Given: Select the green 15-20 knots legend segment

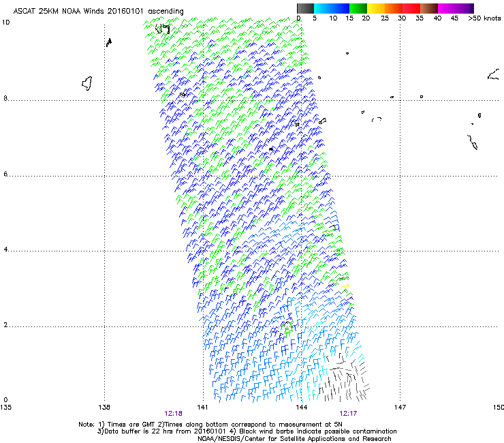Looking at the screenshot, I should 358,8.
